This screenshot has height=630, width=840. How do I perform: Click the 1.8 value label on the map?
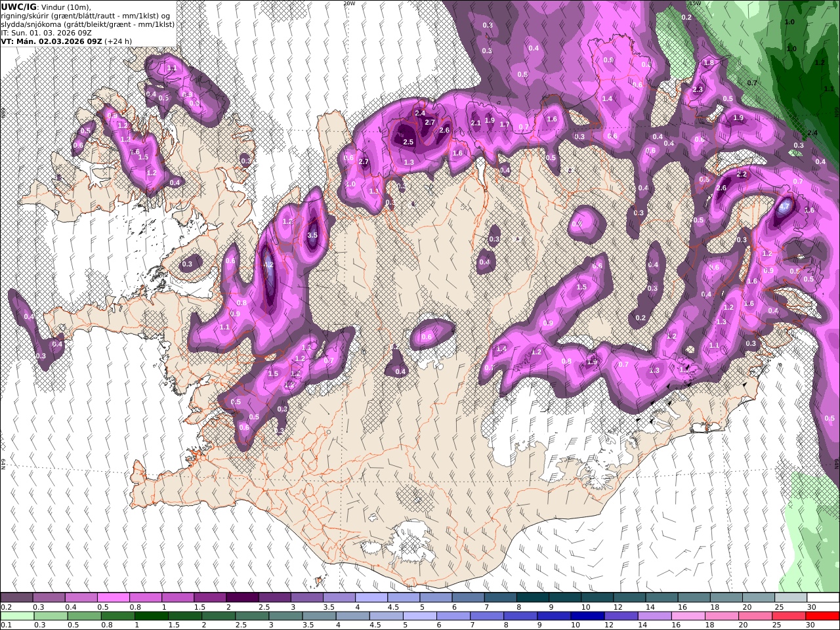(709, 63)
